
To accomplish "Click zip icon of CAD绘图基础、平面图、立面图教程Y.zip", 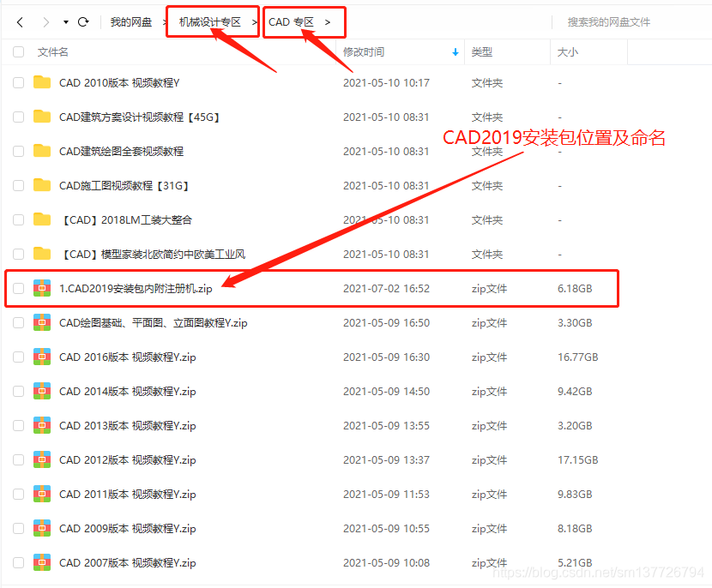I will [42, 322].
